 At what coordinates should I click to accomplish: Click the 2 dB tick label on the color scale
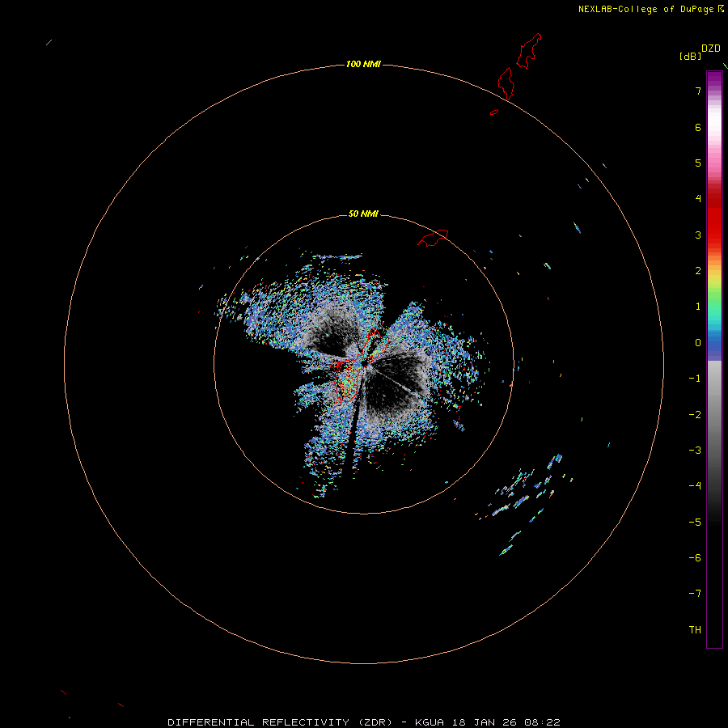(698, 271)
